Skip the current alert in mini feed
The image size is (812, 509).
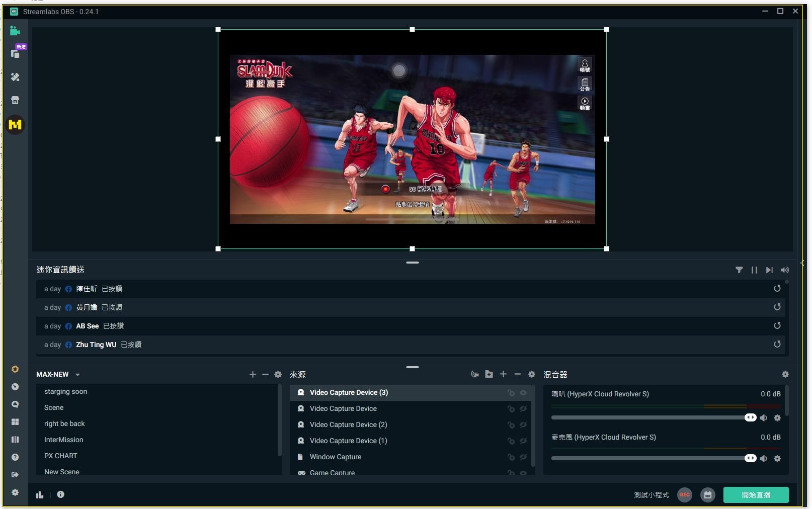(769, 270)
